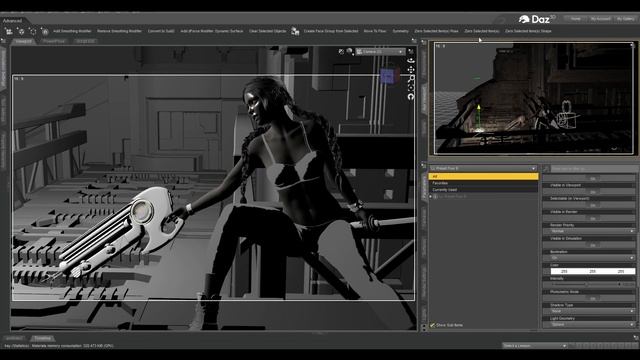Click Clear Selected Objects

[x=268, y=31]
